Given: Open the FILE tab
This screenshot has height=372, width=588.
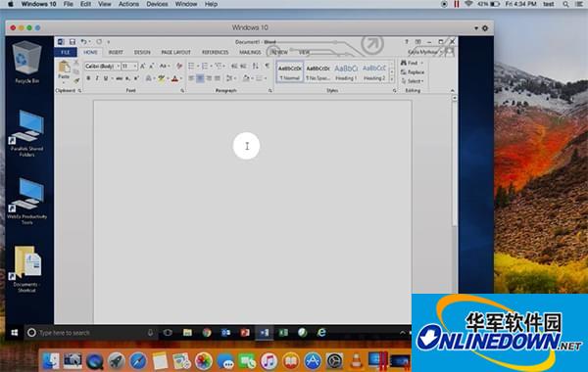Looking at the screenshot, I should 66,52.
